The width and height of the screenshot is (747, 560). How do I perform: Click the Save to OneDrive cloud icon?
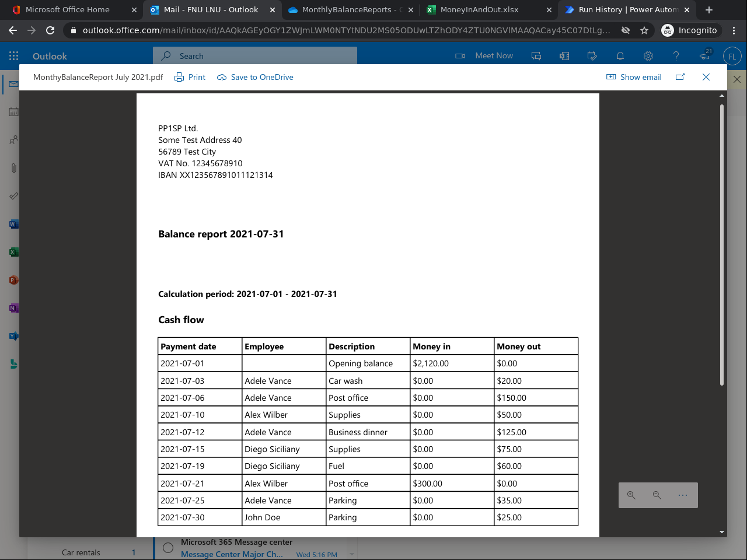pyautogui.click(x=222, y=78)
